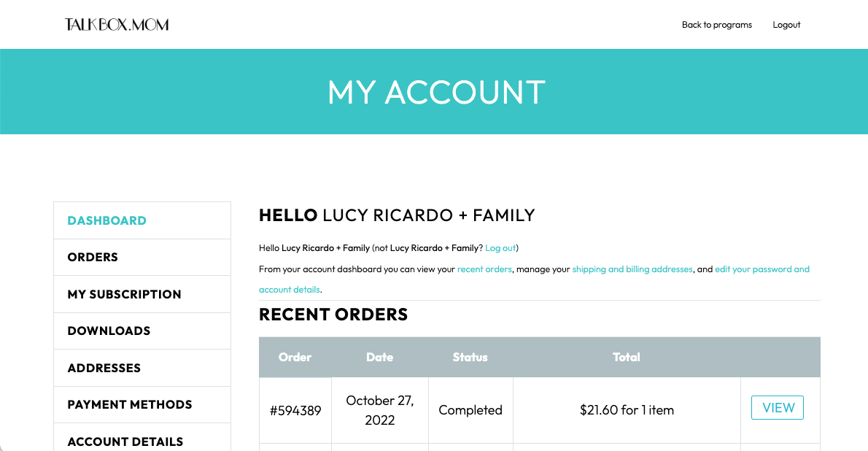Screen dimensions: 868x451
Task: Click the Date column header
Action: click(x=379, y=357)
